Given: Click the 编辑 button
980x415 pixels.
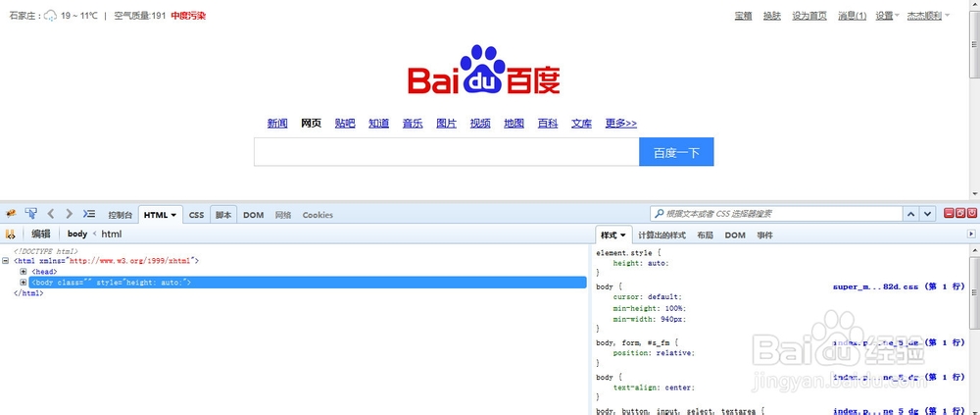Looking at the screenshot, I should pos(41,234).
